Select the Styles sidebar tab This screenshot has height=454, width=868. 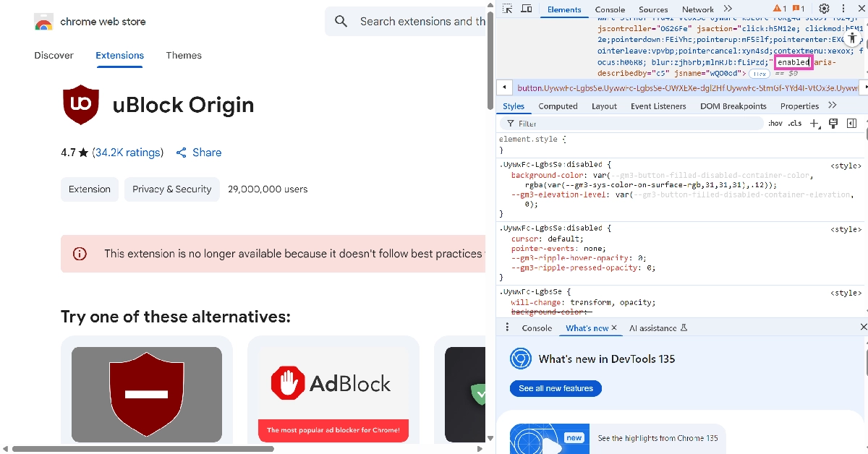pos(514,106)
